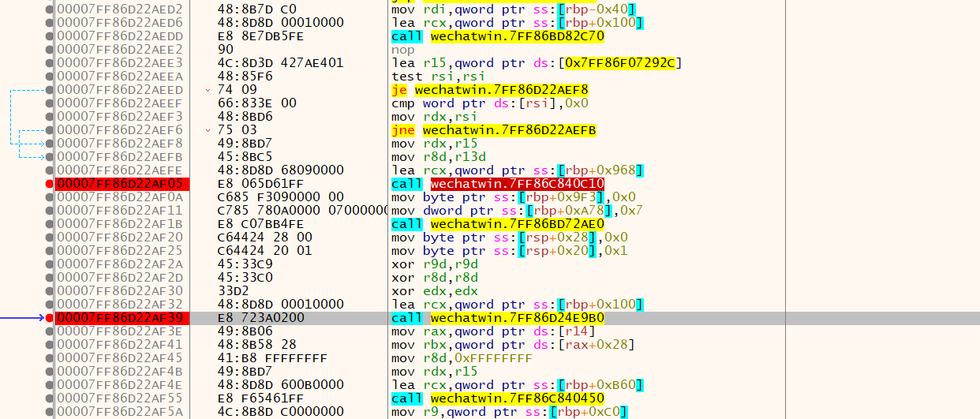
Task: Set breakpoint dot on address 00007FF86D22AEDD
Action: pyautogui.click(x=50, y=36)
